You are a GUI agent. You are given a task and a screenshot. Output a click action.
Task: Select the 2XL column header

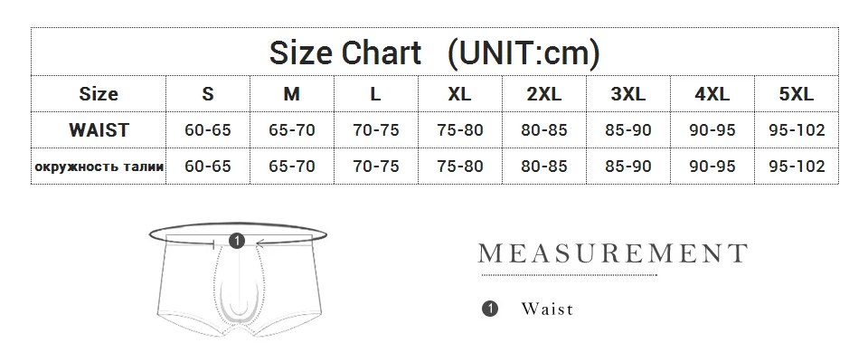tap(543, 93)
